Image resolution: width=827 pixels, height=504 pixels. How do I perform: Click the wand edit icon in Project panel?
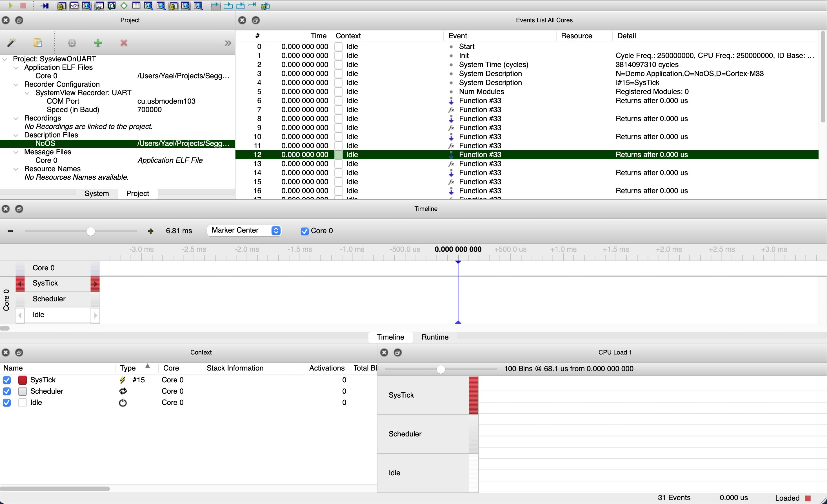click(x=12, y=43)
